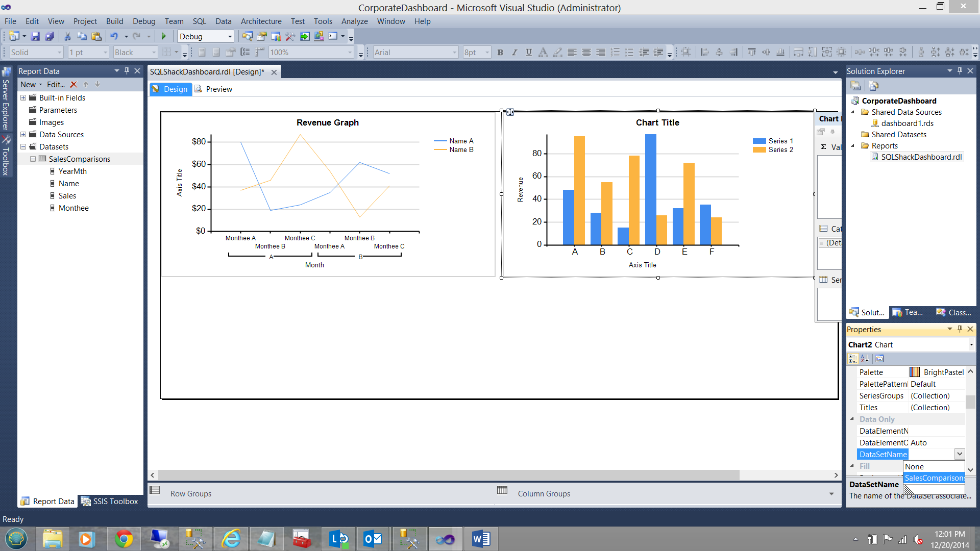Open the Architecture menu
The width and height of the screenshot is (980, 551).
click(261, 21)
